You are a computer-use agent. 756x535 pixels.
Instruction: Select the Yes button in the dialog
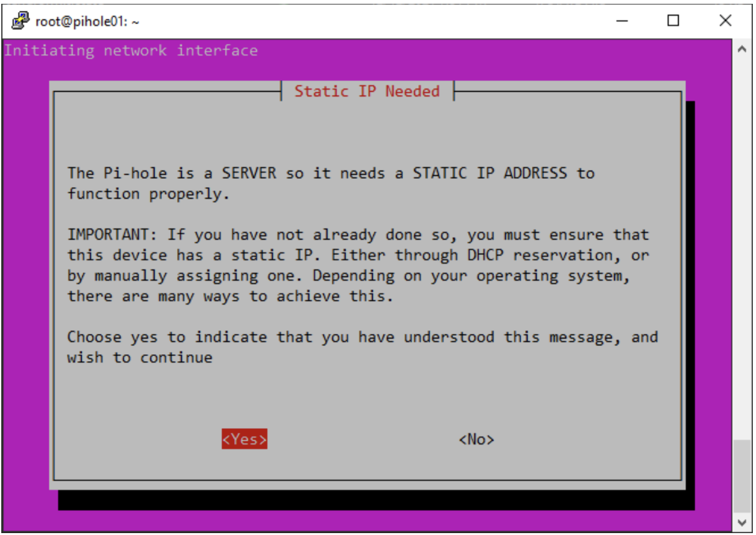[x=244, y=439]
